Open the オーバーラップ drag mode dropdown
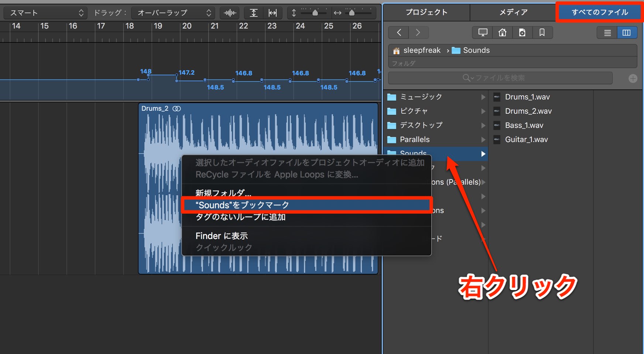 tap(173, 13)
